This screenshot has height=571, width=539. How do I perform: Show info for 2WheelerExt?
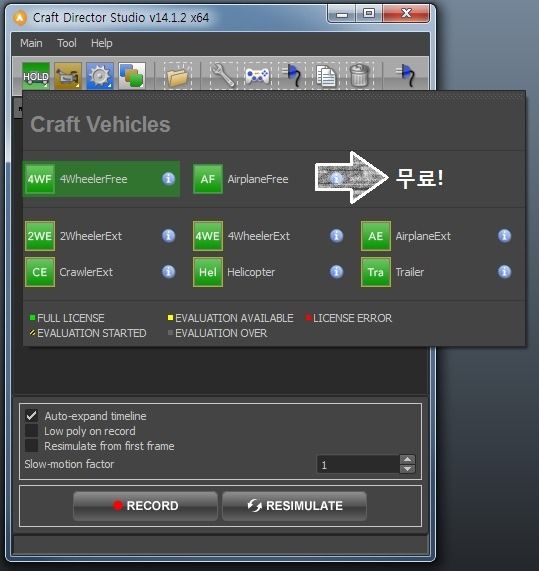tap(168, 236)
